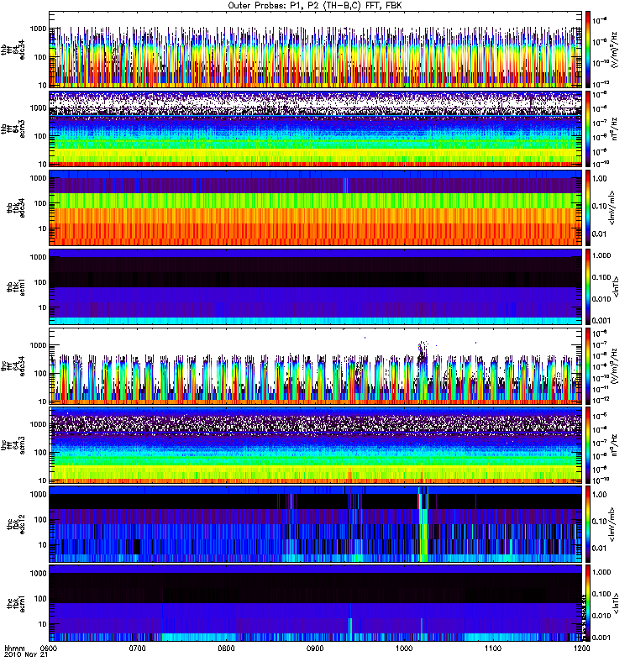Screen dimensions: 630x672
Task: Click the color bar for thb fbk edc34
Action: coord(588,207)
